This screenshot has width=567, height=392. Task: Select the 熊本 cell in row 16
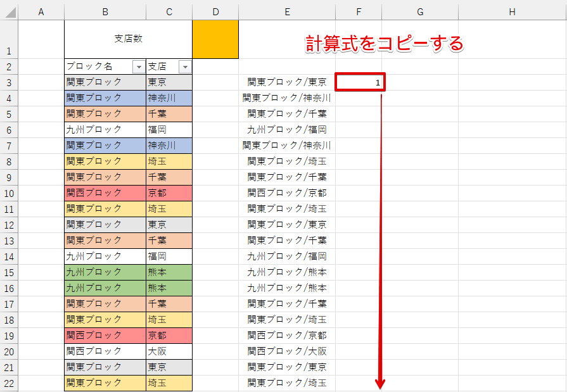click(x=169, y=288)
